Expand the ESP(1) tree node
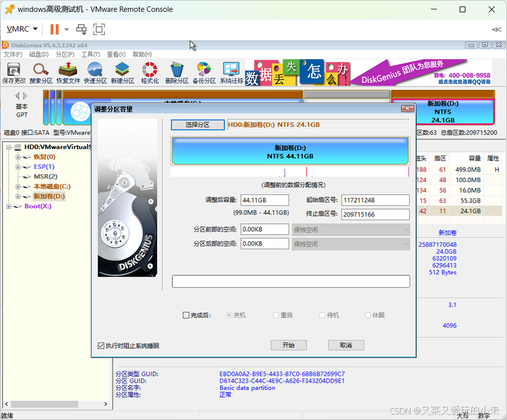507x420 pixels. pyautogui.click(x=18, y=167)
